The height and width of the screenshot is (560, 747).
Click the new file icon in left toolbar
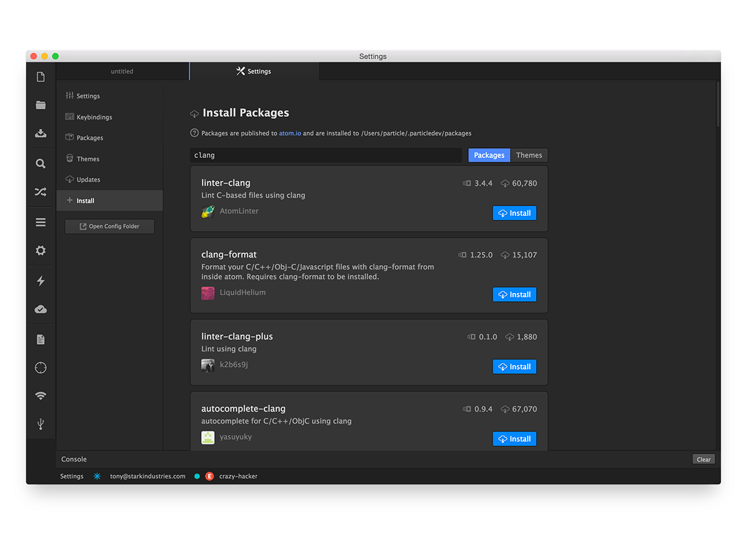coord(40,77)
